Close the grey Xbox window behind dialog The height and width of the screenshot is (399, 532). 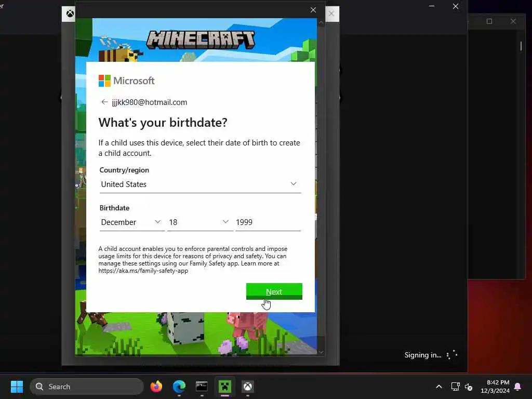click(x=331, y=14)
